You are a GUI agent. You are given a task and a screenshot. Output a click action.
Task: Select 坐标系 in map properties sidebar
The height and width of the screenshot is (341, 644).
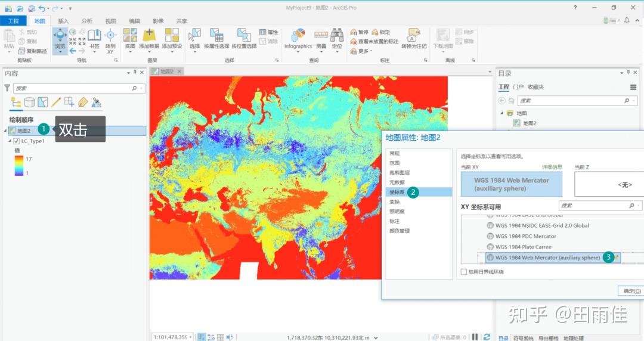pyautogui.click(x=419, y=192)
